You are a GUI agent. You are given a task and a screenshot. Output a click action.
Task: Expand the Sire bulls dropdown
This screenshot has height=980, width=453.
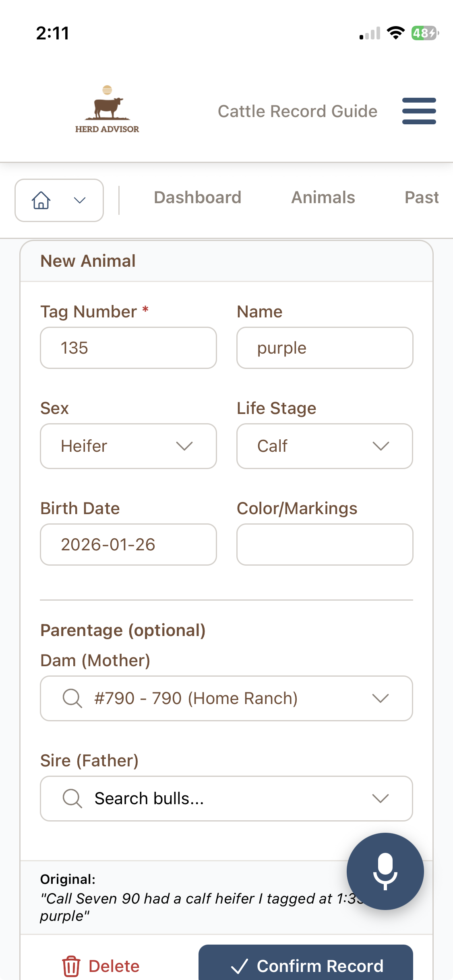click(380, 798)
